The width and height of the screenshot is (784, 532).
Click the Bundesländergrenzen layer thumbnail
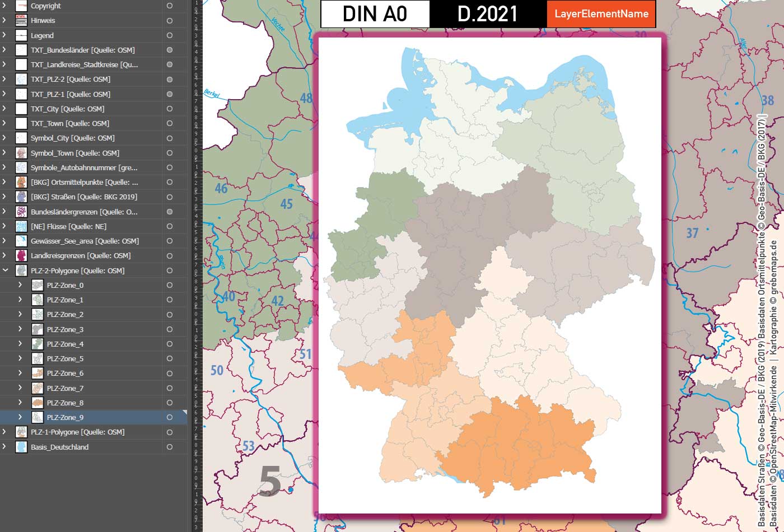pos(20,212)
